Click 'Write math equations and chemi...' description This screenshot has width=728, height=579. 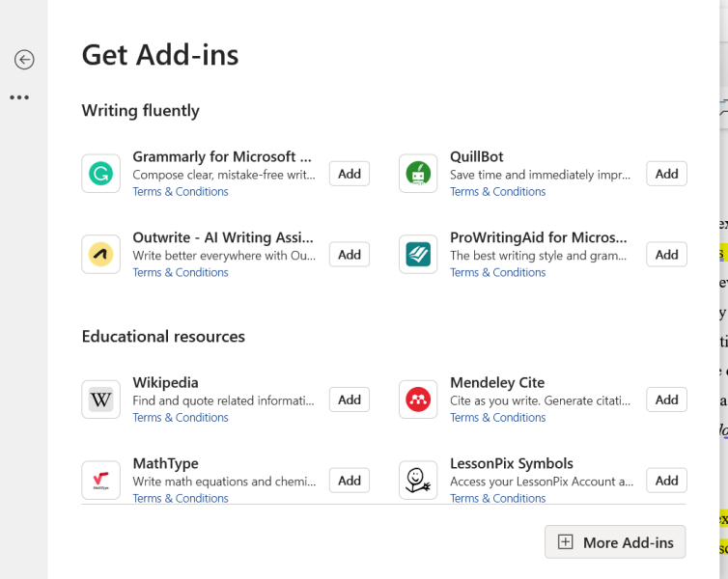pyautogui.click(x=224, y=482)
